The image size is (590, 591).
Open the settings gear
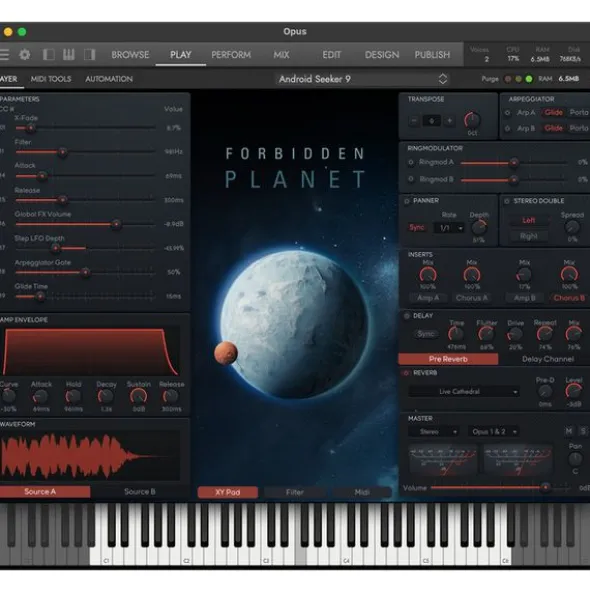point(25,55)
